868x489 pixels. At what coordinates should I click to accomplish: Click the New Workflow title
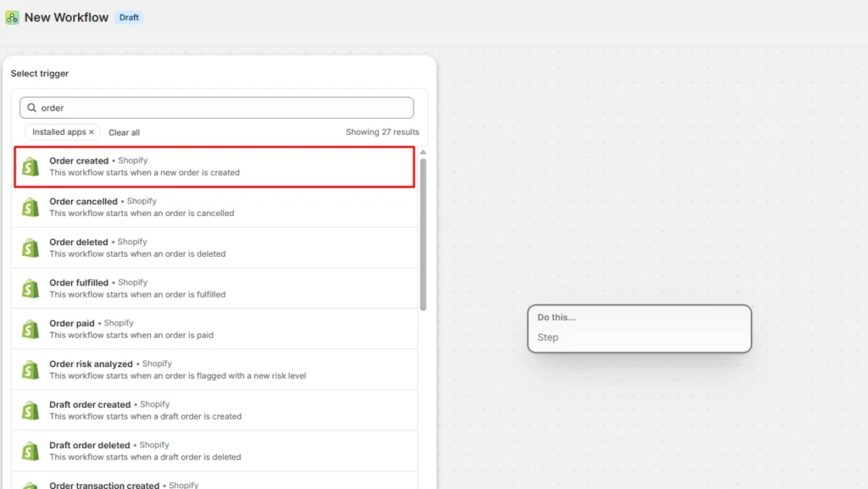tap(66, 18)
